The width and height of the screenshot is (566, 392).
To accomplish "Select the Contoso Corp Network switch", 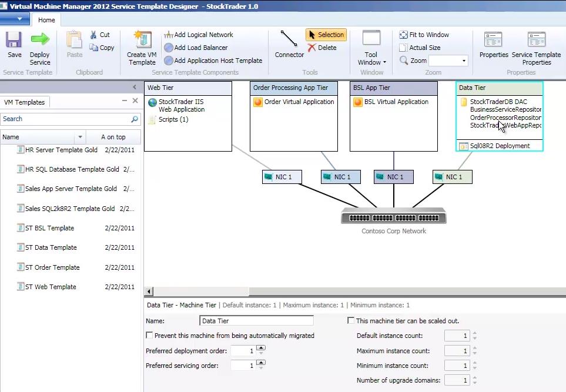I will 393,216.
